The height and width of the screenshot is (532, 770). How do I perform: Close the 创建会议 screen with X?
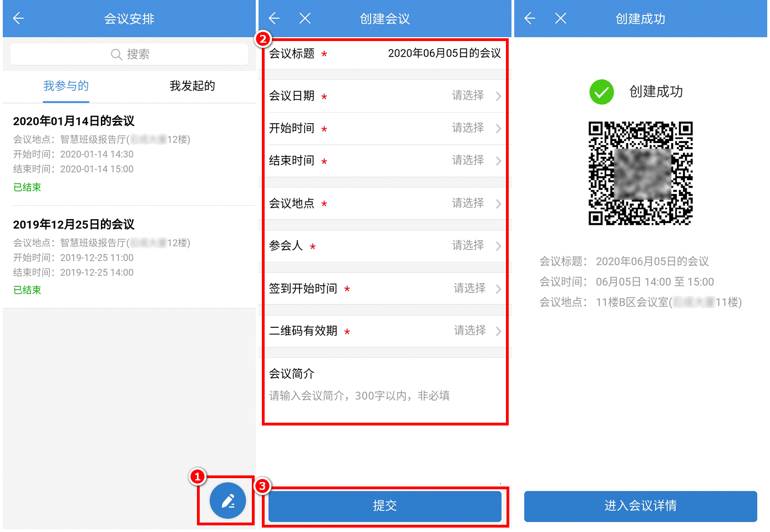click(x=305, y=19)
